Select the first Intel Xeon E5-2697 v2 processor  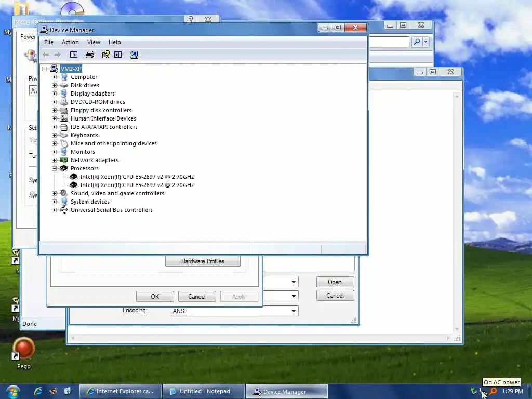click(137, 177)
